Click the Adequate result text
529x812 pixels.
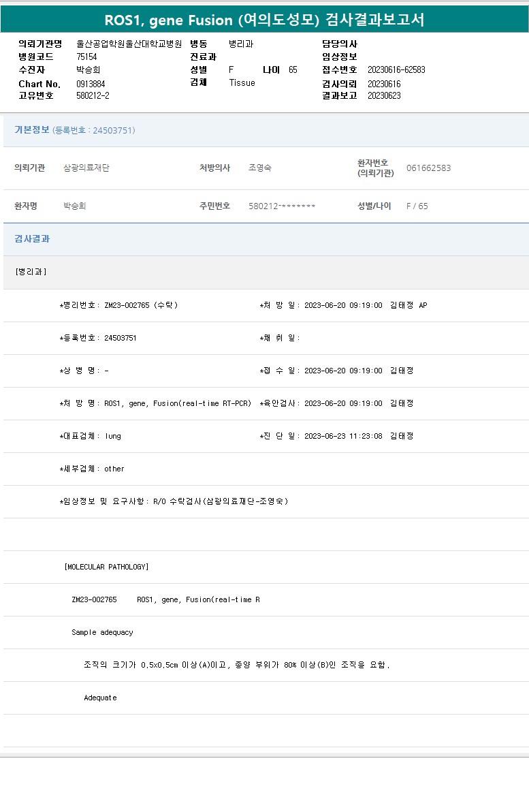click(100, 698)
